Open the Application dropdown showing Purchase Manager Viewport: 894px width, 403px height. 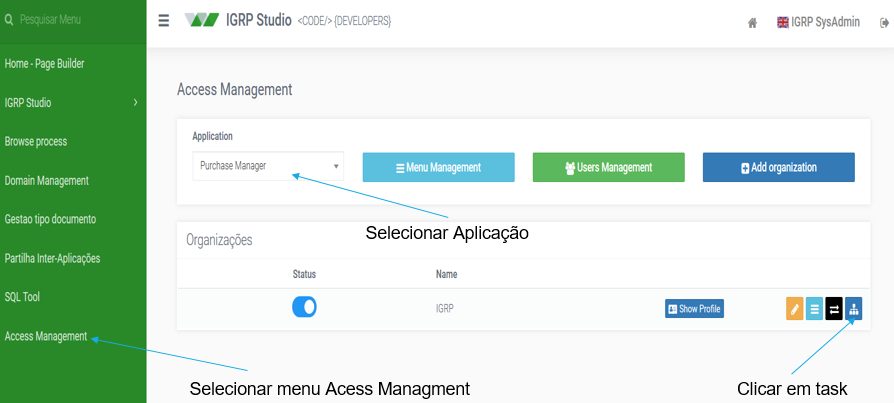tap(269, 166)
